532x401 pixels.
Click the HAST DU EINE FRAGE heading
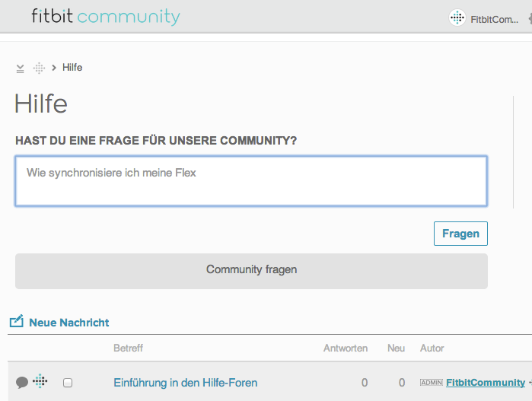[x=156, y=141]
